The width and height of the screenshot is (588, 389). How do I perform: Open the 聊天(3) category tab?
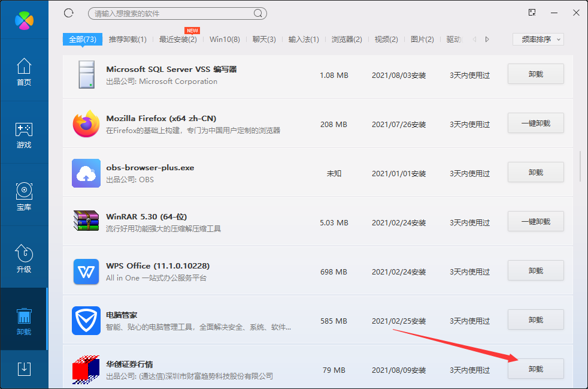tap(264, 40)
